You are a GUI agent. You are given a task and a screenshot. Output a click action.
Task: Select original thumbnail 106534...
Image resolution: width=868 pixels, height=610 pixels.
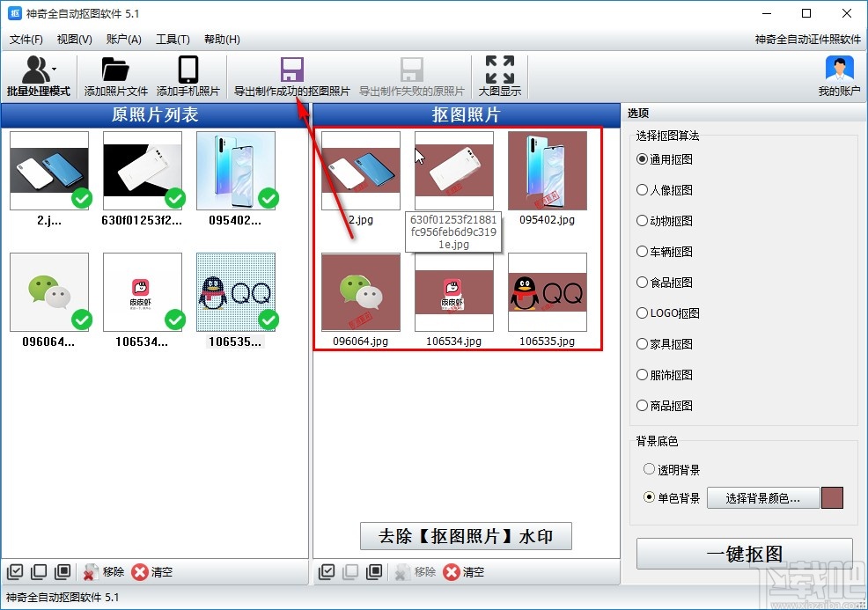tap(143, 292)
